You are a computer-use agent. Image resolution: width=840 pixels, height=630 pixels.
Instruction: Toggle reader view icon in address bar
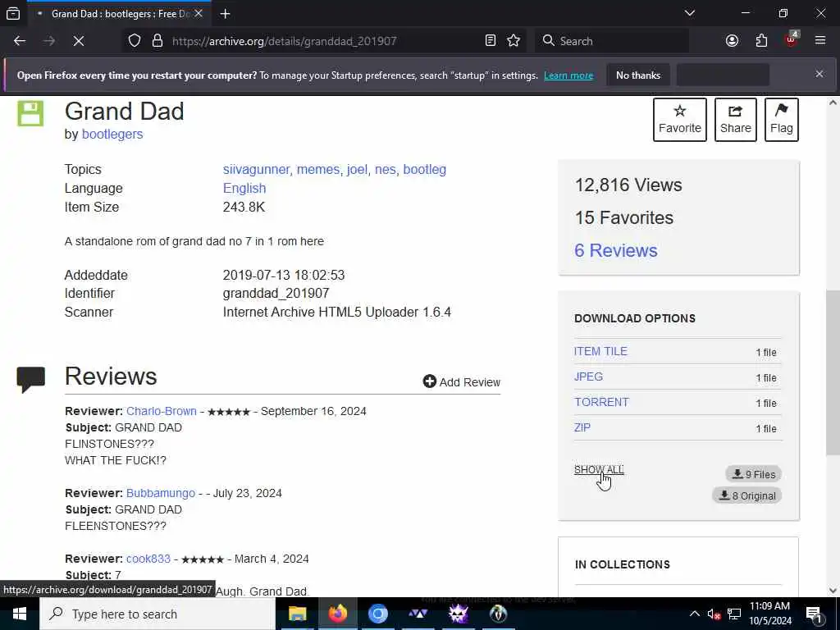[491, 41]
